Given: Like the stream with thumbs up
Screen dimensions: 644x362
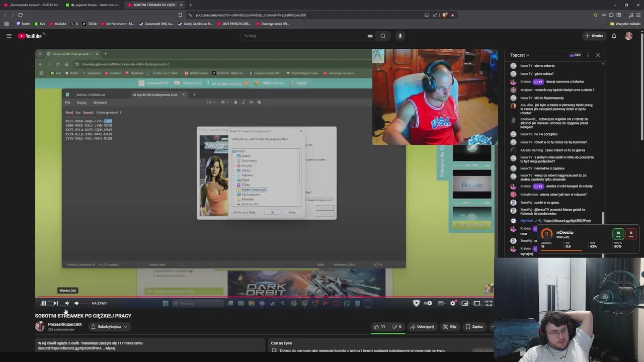Looking at the screenshot, I should (379, 327).
